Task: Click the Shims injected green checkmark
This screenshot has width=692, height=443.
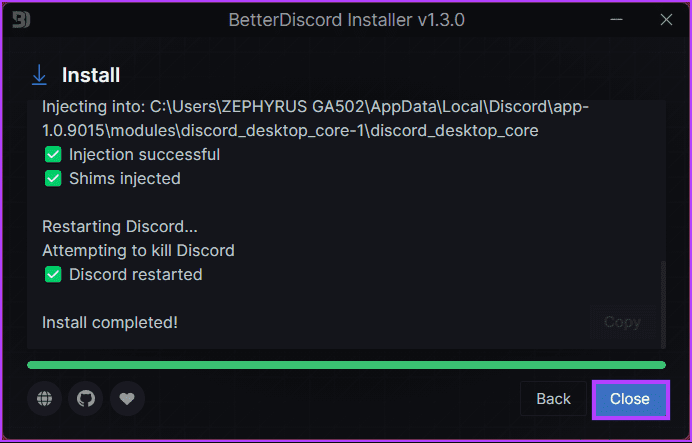Action: [53, 179]
